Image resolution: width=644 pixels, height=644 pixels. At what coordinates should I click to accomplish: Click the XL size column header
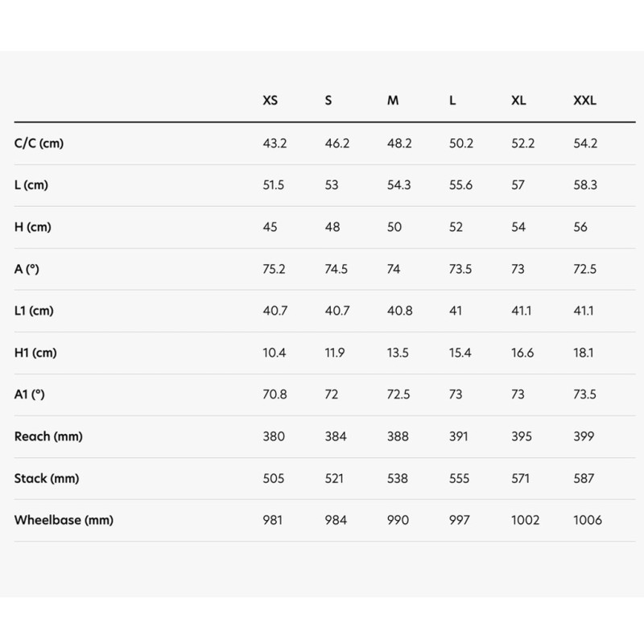pos(519,101)
